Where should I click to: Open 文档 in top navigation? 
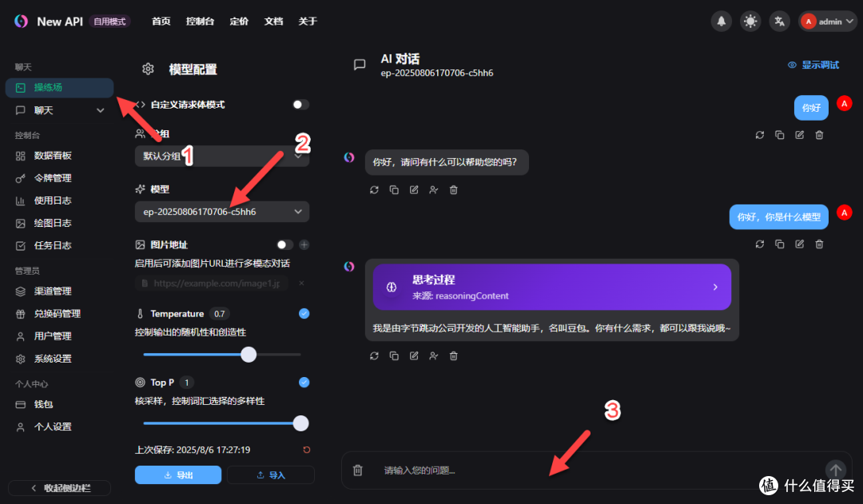[x=273, y=22]
